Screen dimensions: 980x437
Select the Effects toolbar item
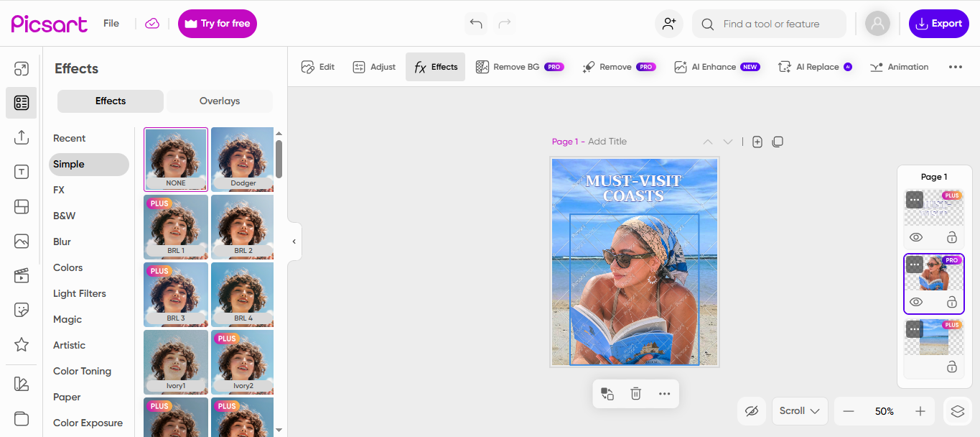pos(436,67)
